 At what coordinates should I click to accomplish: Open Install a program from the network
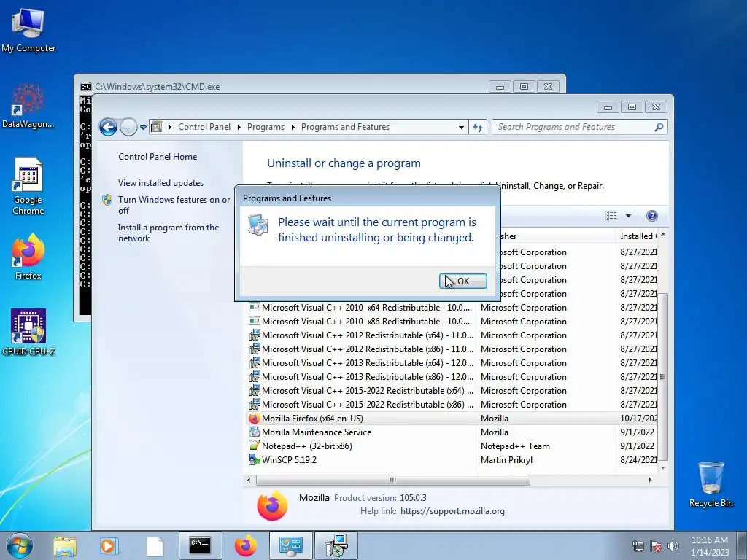169,233
